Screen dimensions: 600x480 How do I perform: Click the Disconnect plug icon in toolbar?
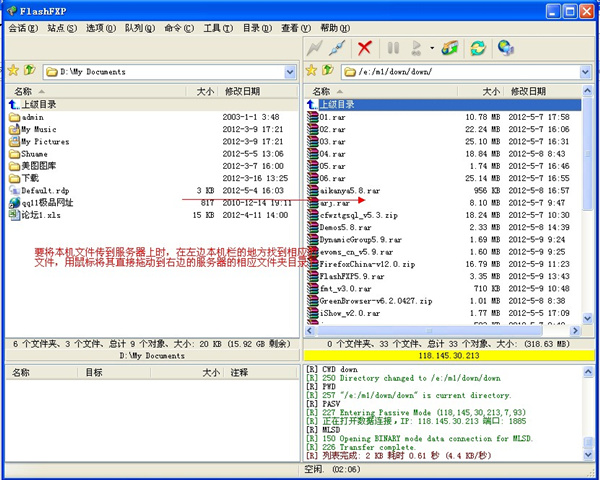338,48
